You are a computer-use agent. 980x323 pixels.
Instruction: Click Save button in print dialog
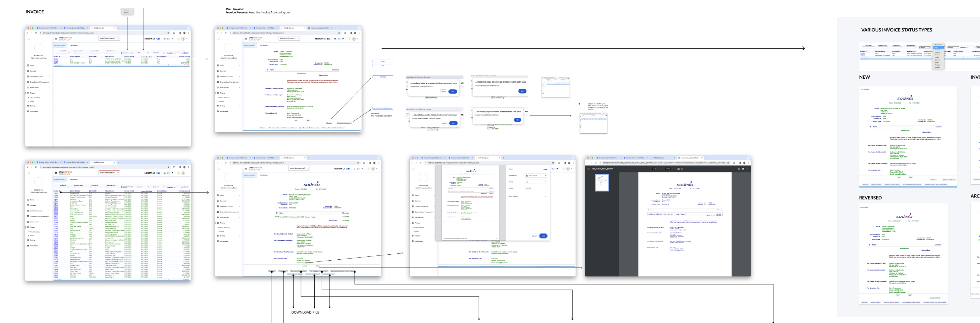(543, 236)
